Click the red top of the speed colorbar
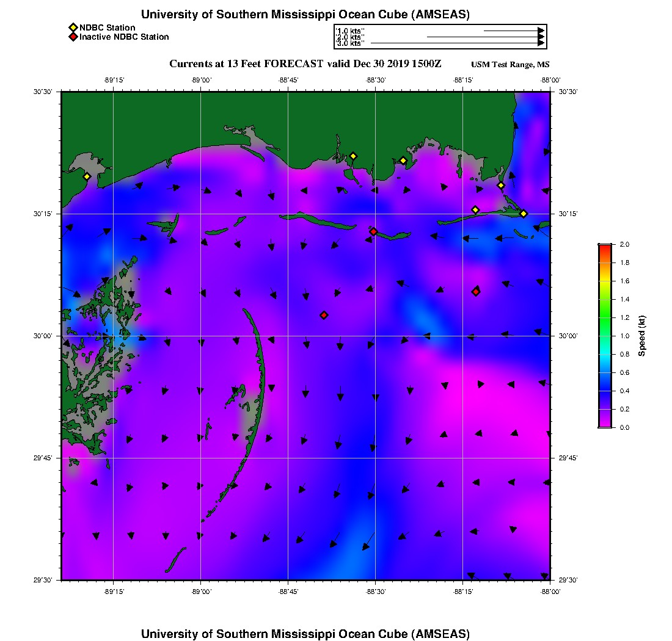This screenshot has height=641, width=672. [605, 247]
